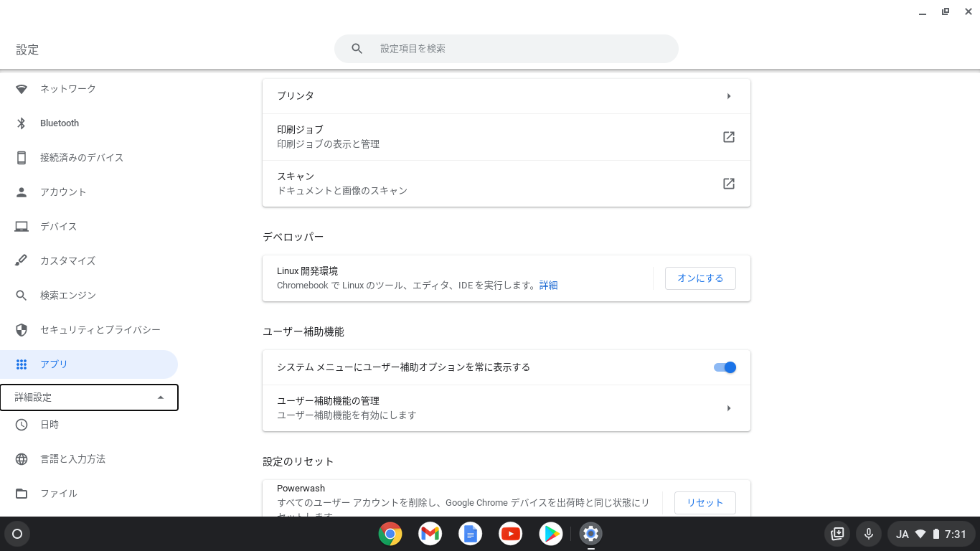Click the microphone icon in the shelf

(x=868, y=534)
